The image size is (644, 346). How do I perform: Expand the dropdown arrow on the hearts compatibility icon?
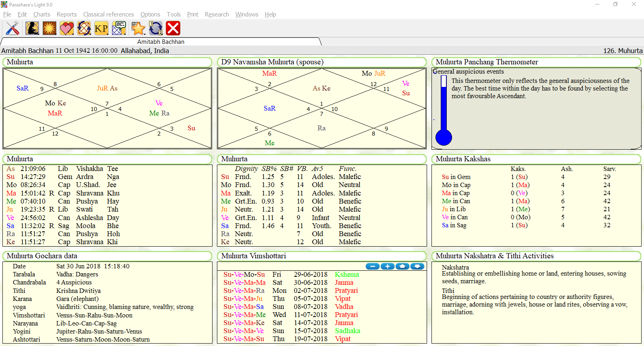73,34
